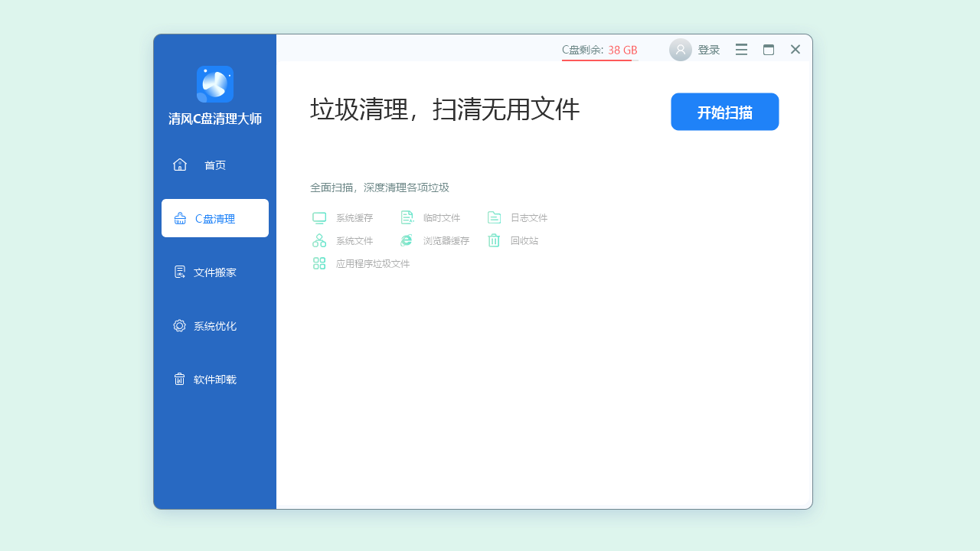The image size is (980, 551).
Task: Open the 回收站 trash icon
Action: tap(494, 240)
